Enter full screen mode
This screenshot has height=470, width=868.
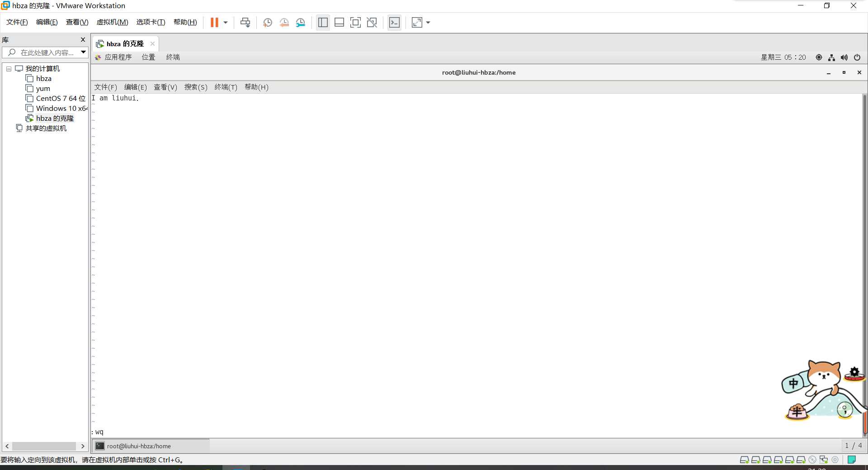pos(355,22)
